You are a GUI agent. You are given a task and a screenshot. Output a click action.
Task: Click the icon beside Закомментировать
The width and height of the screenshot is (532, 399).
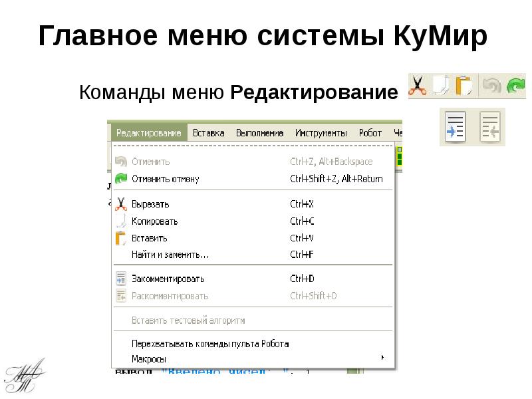click(x=121, y=279)
